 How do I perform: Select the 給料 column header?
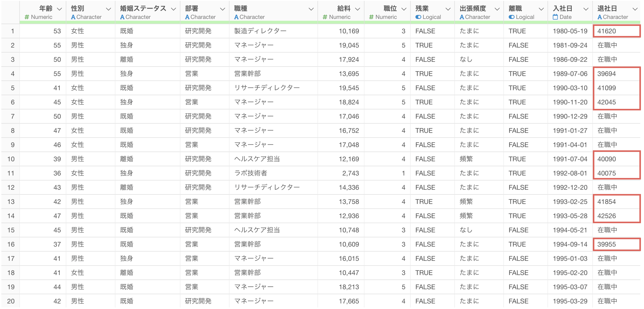341,12
